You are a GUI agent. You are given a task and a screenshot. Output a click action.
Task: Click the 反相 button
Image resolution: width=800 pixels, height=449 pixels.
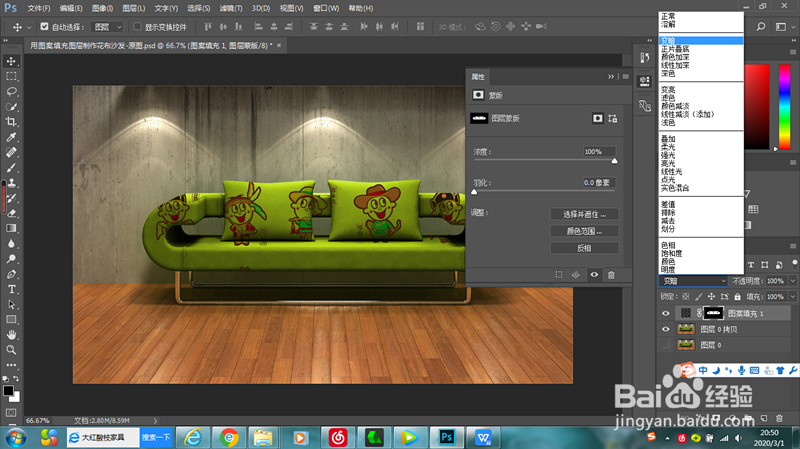pyautogui.click(x=584, y=248)
